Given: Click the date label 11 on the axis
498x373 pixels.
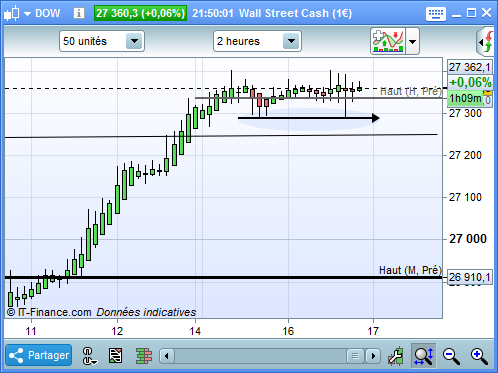Looking at the screenshot, I should pos(31,331).
